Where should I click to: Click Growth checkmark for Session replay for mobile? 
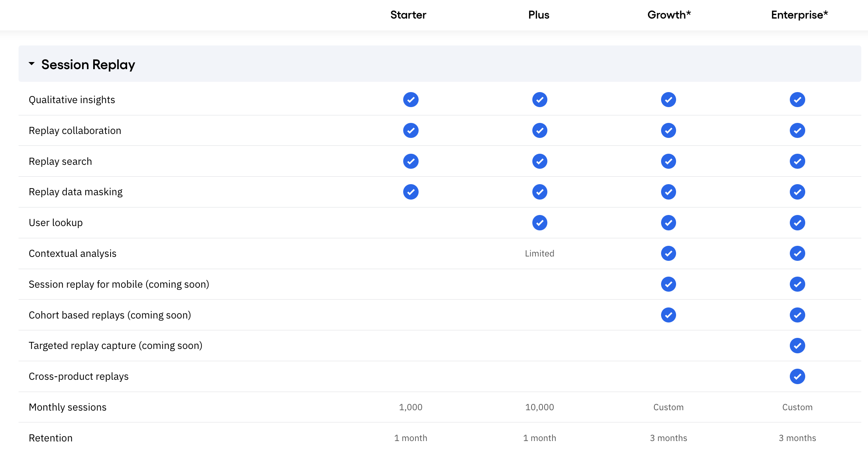click(x=668, y=284)
